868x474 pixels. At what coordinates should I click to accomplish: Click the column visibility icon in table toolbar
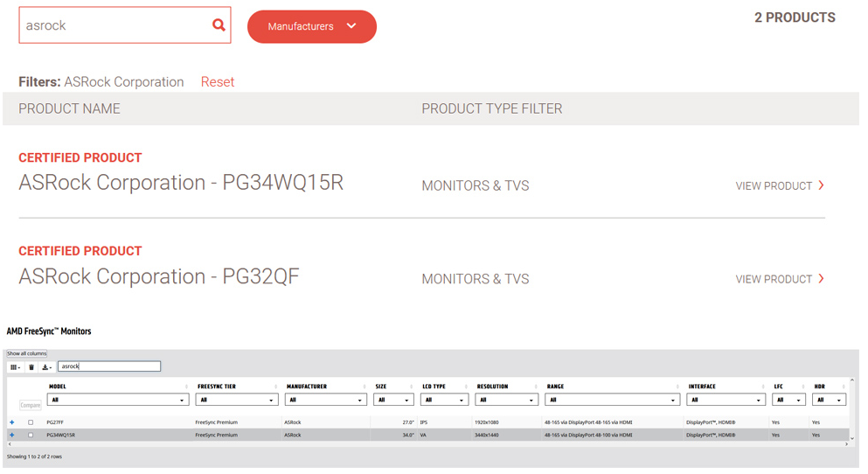15,367
